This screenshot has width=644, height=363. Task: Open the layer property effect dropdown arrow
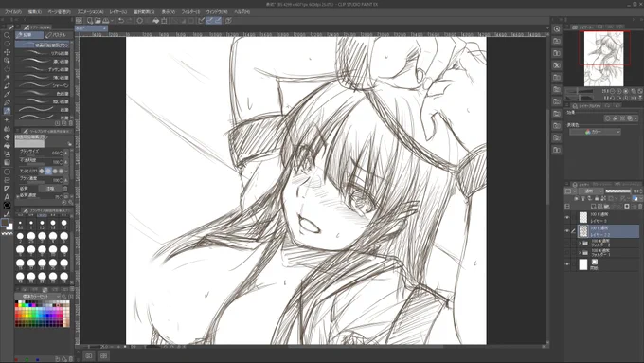635,118
